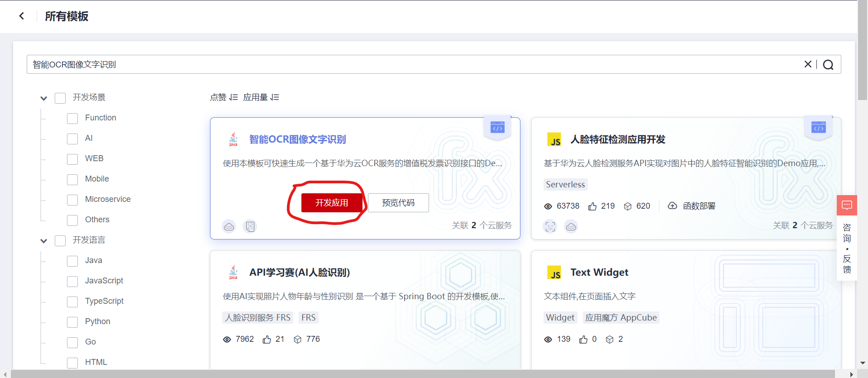Click the vertical scrollbar thumb
Image resolution: width=868 pixels, height=378 pixels.
863,50
